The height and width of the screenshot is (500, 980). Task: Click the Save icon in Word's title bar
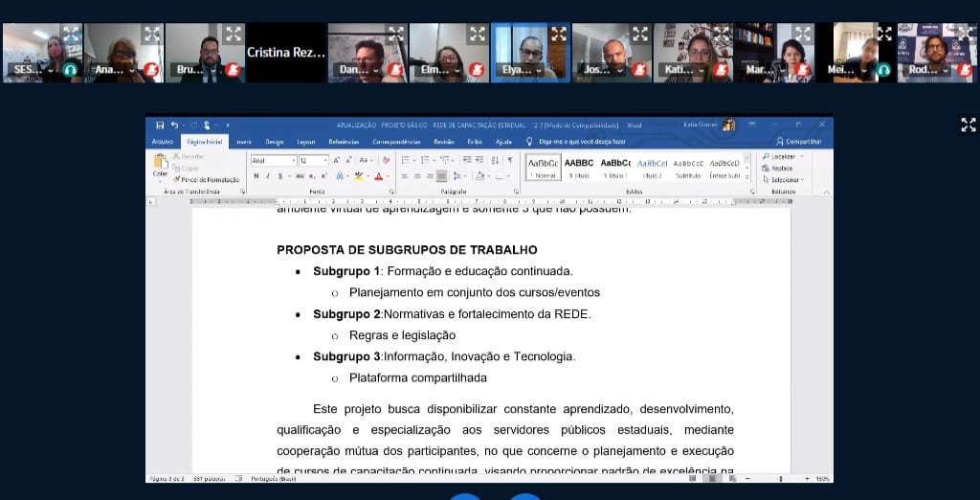160,125
